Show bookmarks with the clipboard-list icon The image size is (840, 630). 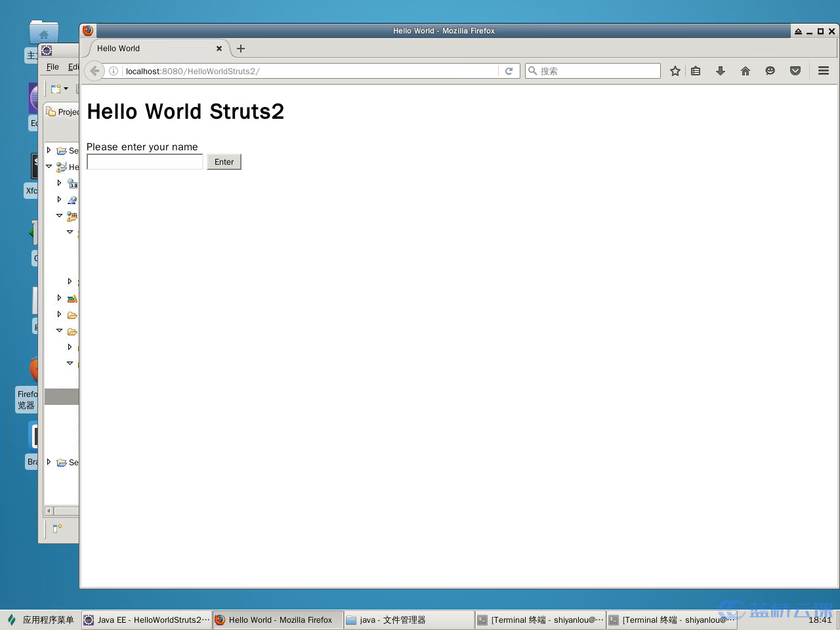pos(696,71)
